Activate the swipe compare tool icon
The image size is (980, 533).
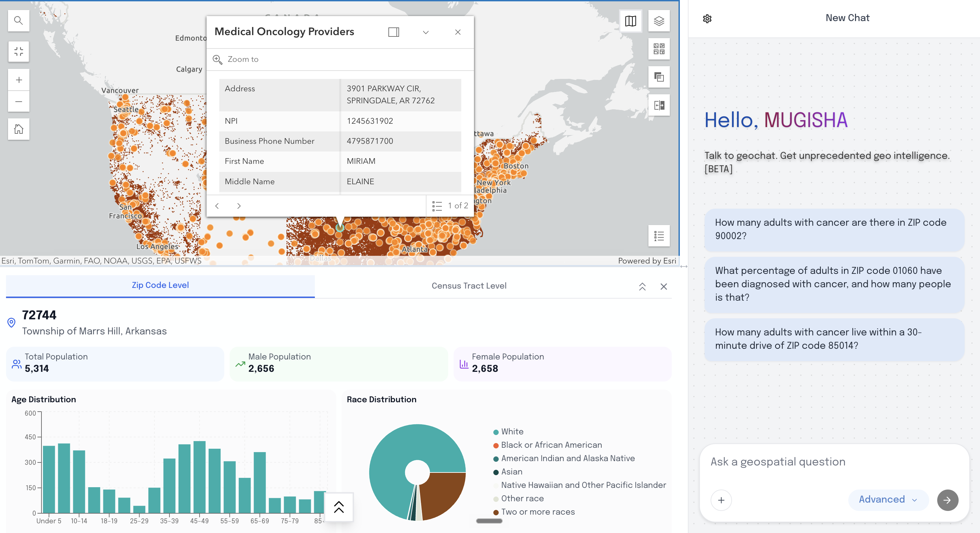click(x=659, y=105)
